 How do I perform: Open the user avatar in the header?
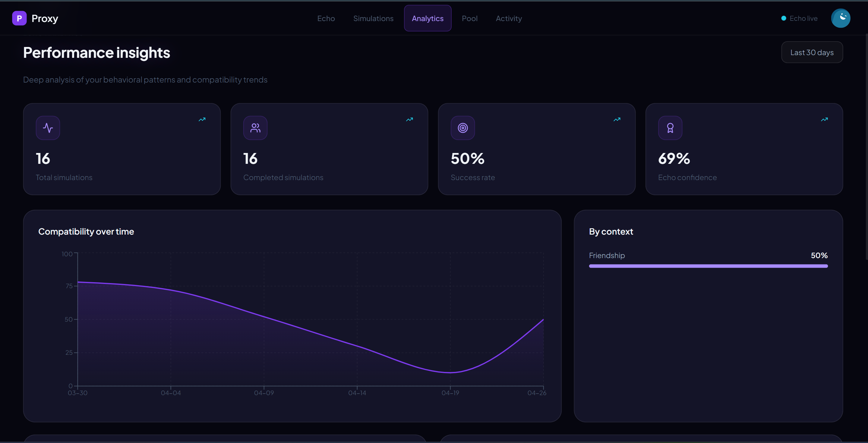tap(840, 18)
